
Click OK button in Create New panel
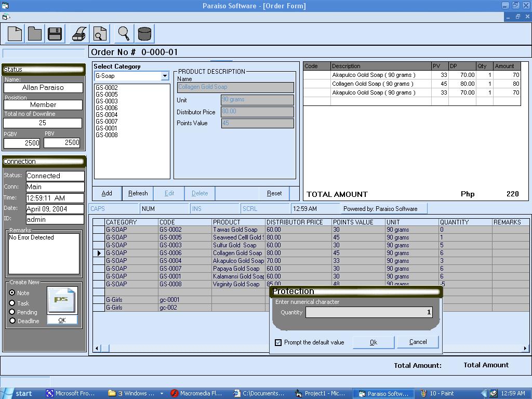(62, 320)
